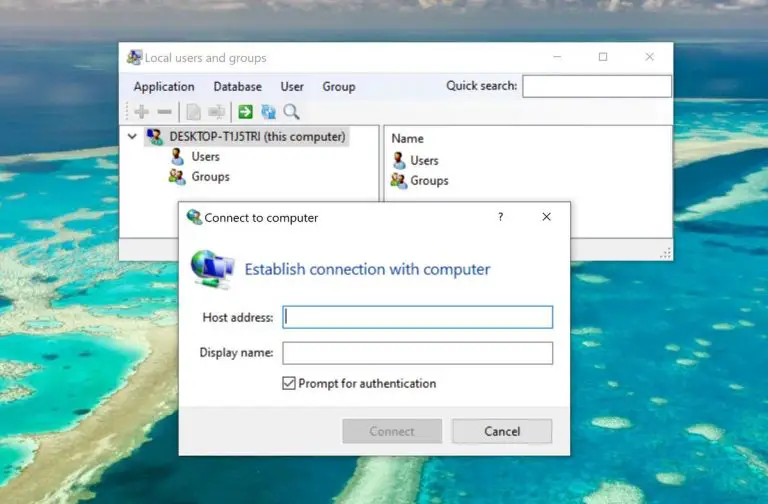Click the grayed-out document toolbar icon
The image size is (768, 504).
[x=194, y=112]
